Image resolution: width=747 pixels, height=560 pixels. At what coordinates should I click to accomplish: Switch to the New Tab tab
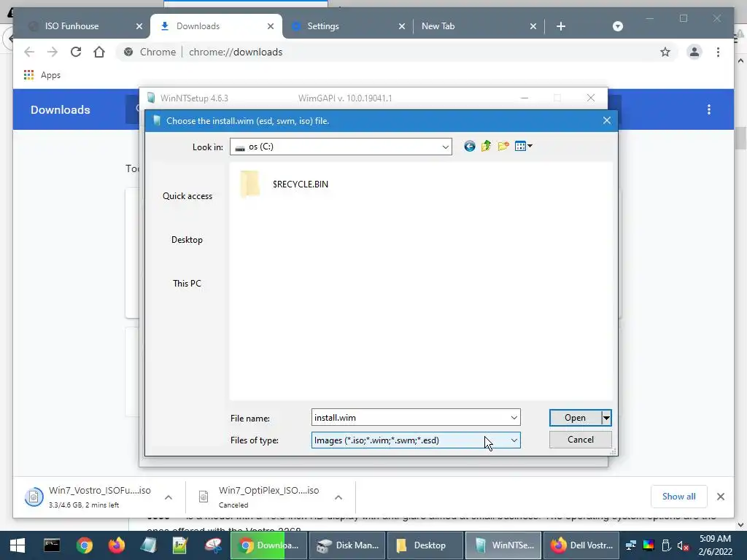tap(438, 26)
